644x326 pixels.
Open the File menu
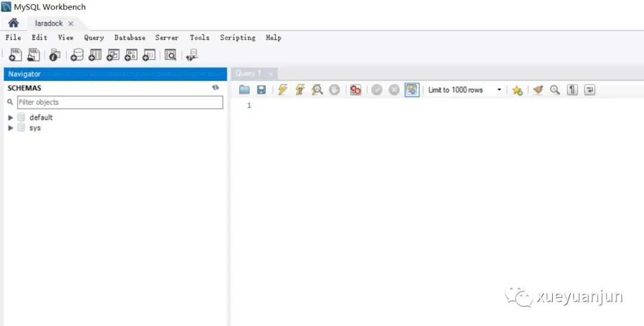coord(13,38)
